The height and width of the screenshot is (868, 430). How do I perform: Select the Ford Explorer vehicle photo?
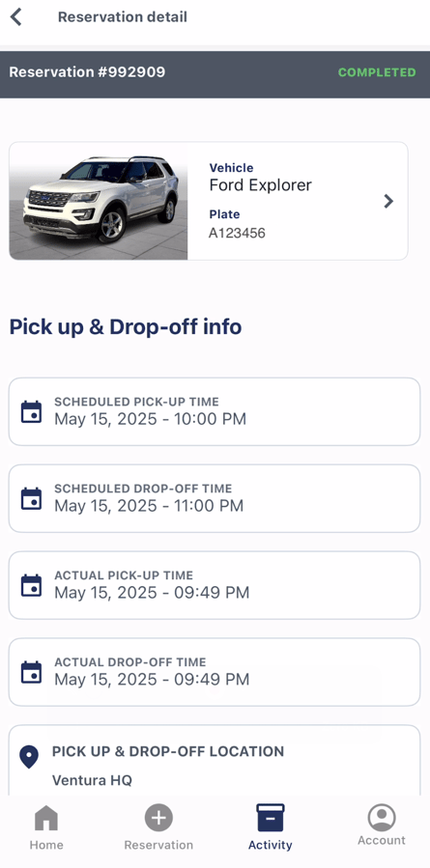(x=99, y=201)
